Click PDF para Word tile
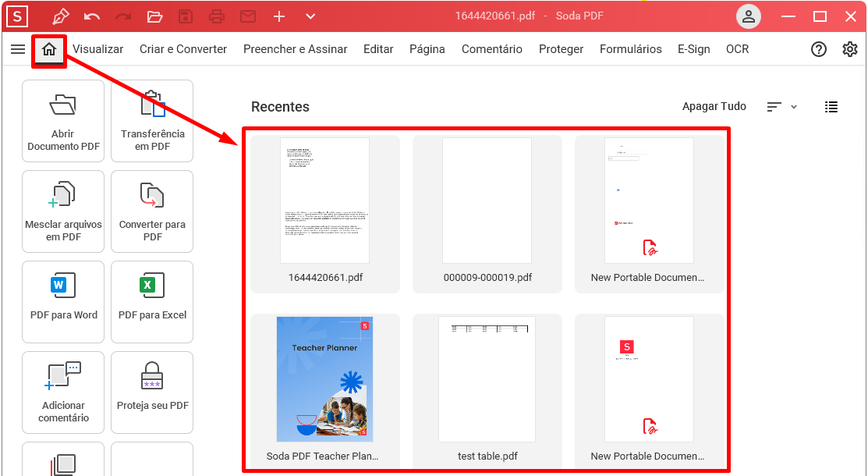 pos(63,302)
